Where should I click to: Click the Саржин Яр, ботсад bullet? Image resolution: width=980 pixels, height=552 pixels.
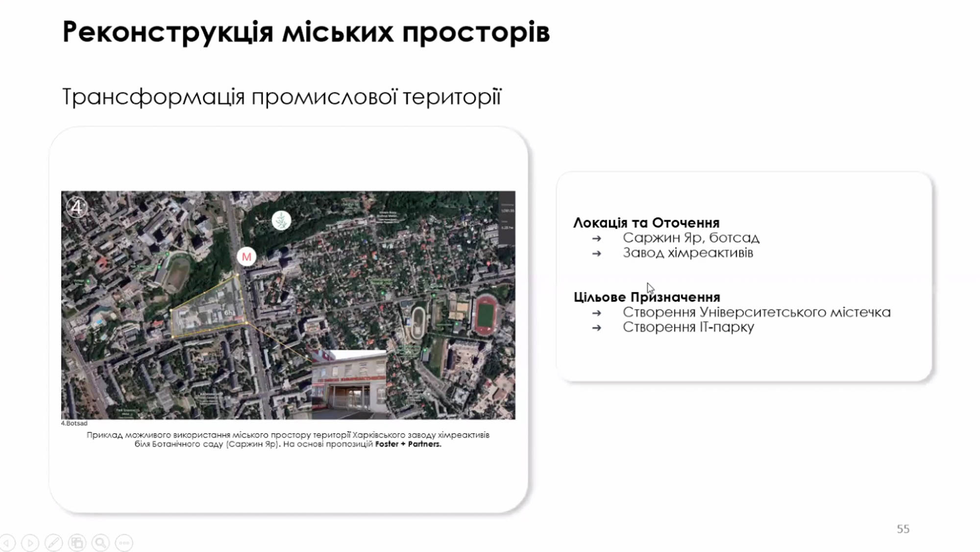pos(690,238)
